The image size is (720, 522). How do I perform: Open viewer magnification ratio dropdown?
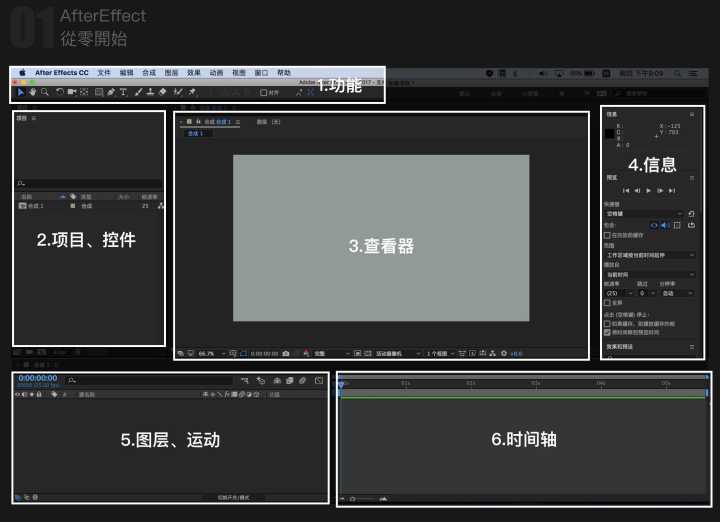[x=212, y=354]
